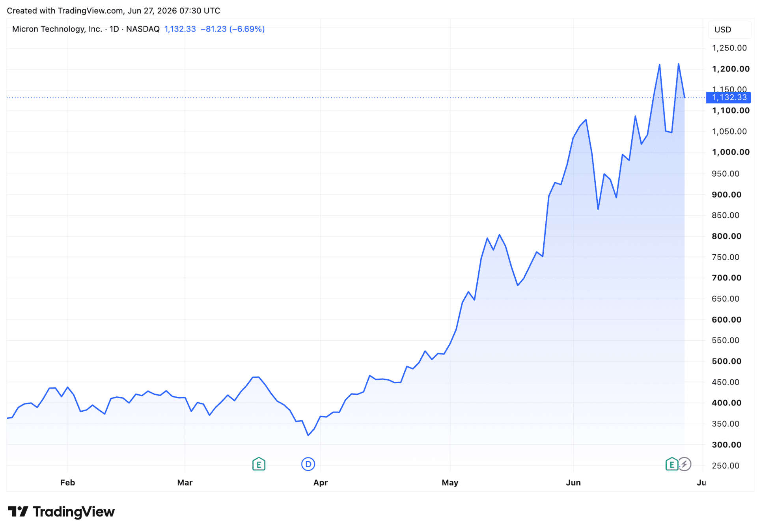
Task: Click the blue 1,132.33 price label
Action: (x=728, y=97)
